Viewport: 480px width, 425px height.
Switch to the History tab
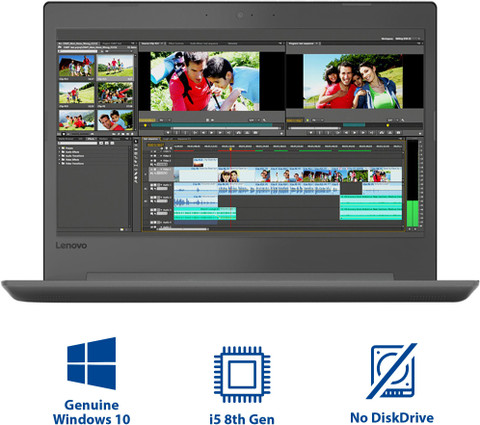coord(116,139)
